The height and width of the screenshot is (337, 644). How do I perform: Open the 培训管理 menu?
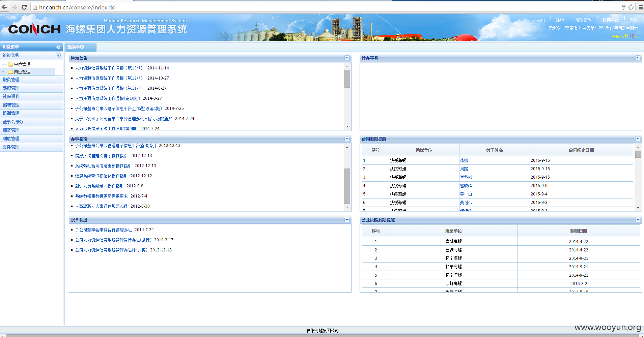point(31,113)
